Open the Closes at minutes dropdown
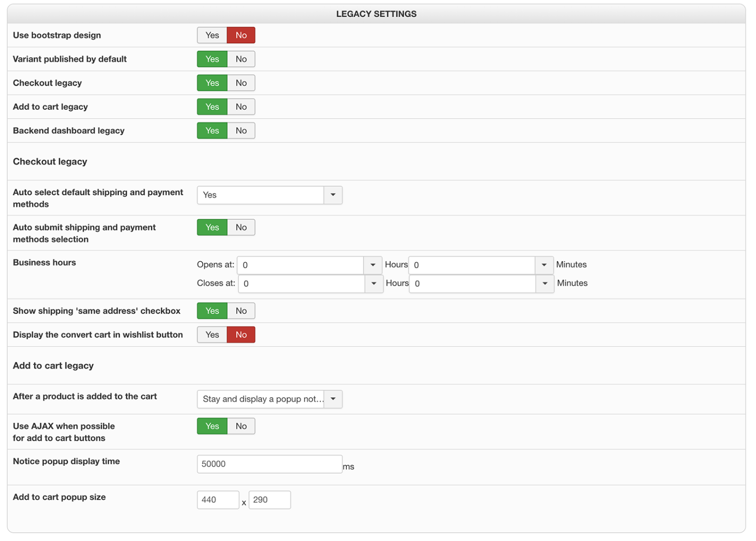This screenshot has height=541, width=756. coord(481,284)
